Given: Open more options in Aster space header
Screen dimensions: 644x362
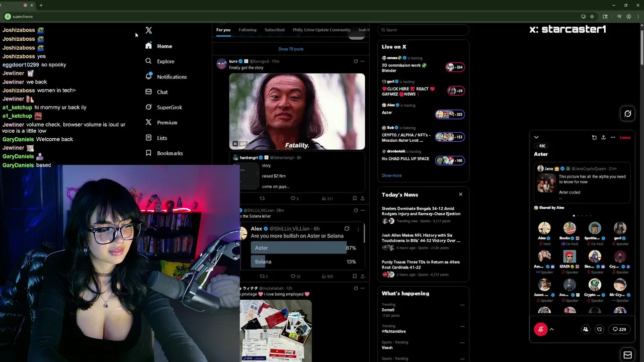Looking at the screenshot, I should pos(613,137).
